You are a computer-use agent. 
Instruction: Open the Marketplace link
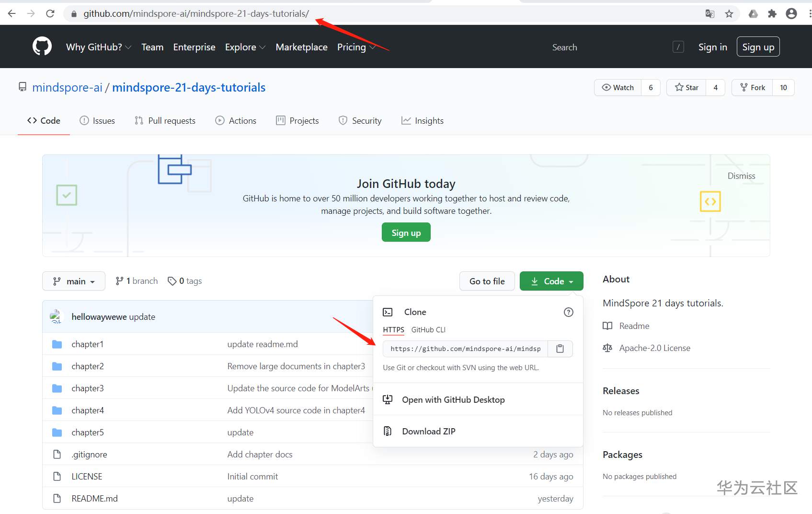coord(301,47)
